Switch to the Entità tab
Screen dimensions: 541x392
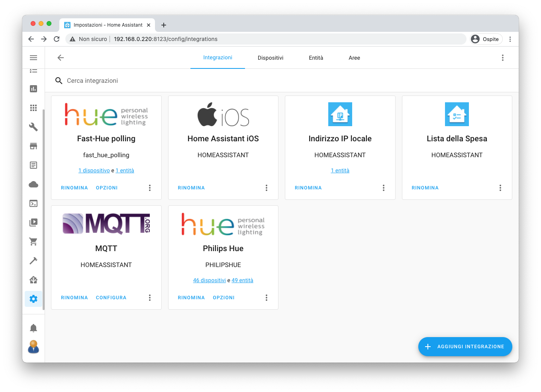pos(316,58)
